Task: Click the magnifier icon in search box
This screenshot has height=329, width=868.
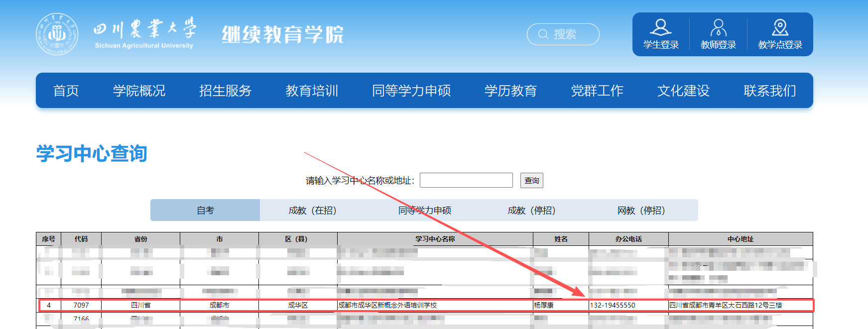Action: point(543,34)
